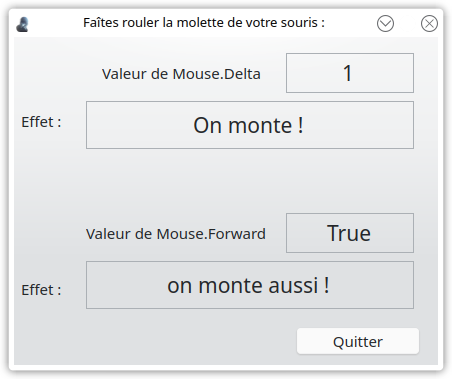Close the window with the X icon
This screenshot has width=452, height=379.
pos(429,24)
